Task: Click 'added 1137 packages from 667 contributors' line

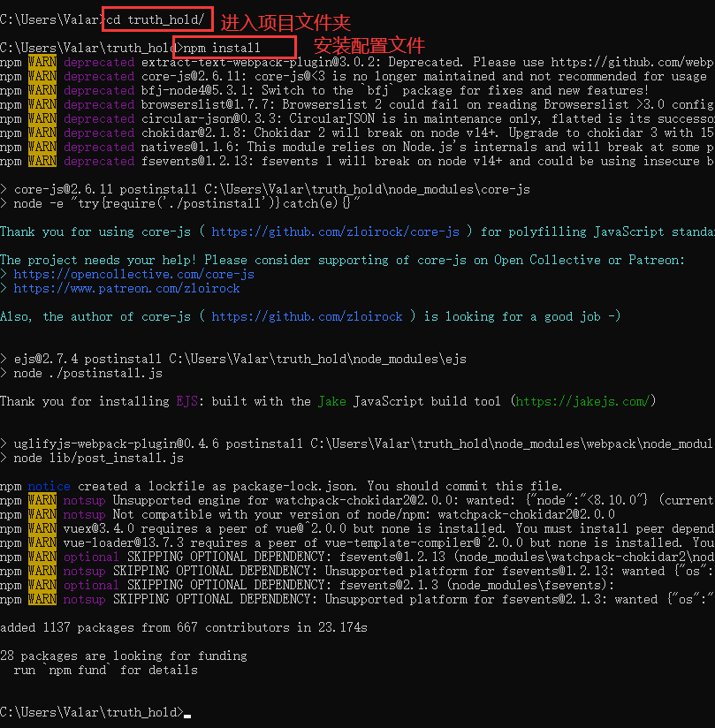Action: pos(184,627)
